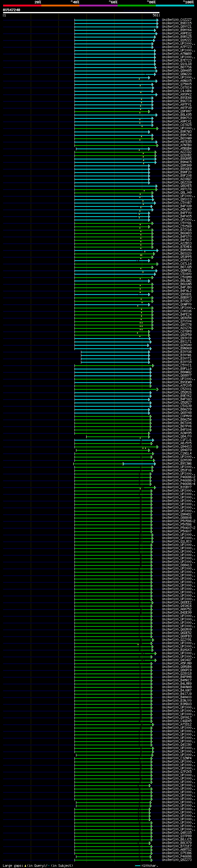Select the UniRef100_Q68Y48 label
197x868 pixels.
(177, 413)
